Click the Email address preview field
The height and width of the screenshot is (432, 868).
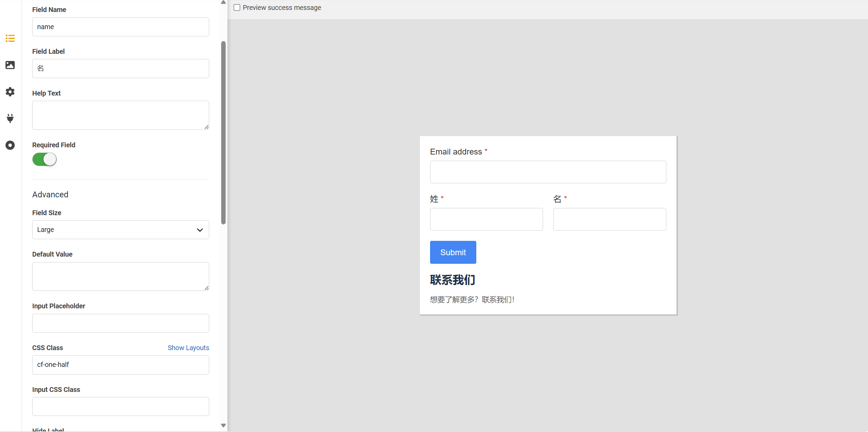click(x=548, y=172)
